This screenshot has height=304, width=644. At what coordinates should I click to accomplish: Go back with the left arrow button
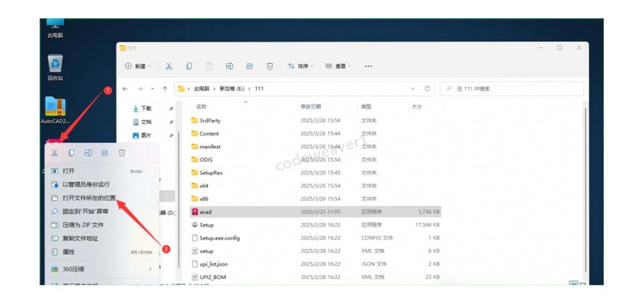125,89
